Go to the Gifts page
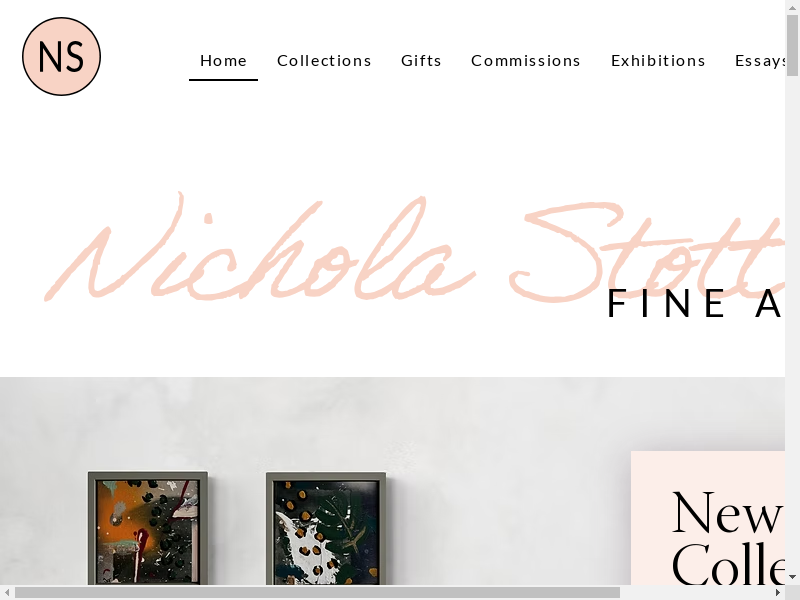Viewport: 800px width, 600px height. pos(421,61)
